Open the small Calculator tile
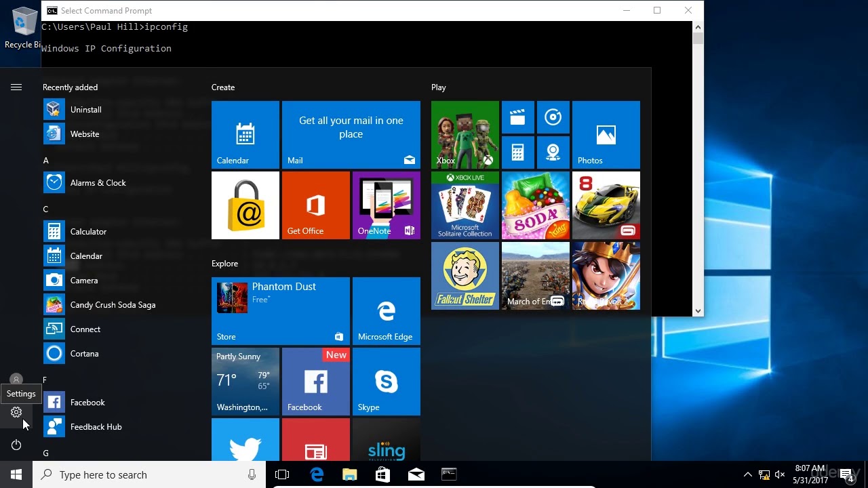The height and width of the screenshot is (488, 868). point(518,152)
